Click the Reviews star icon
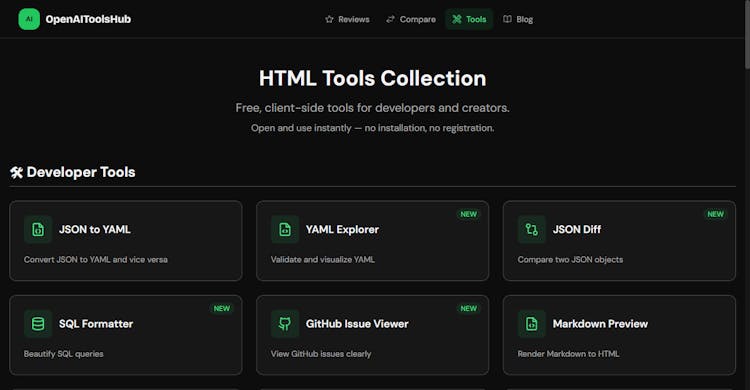 point(329,19)
